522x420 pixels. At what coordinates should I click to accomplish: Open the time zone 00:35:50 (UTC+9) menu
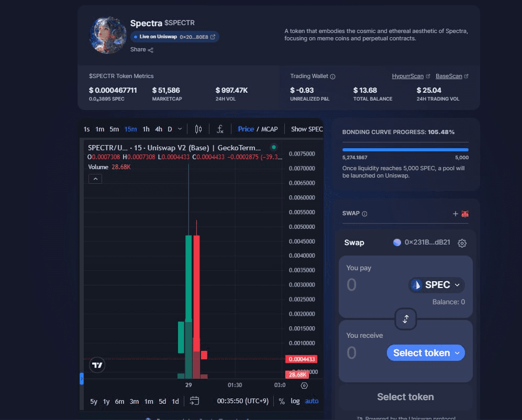tap(243, 401)
